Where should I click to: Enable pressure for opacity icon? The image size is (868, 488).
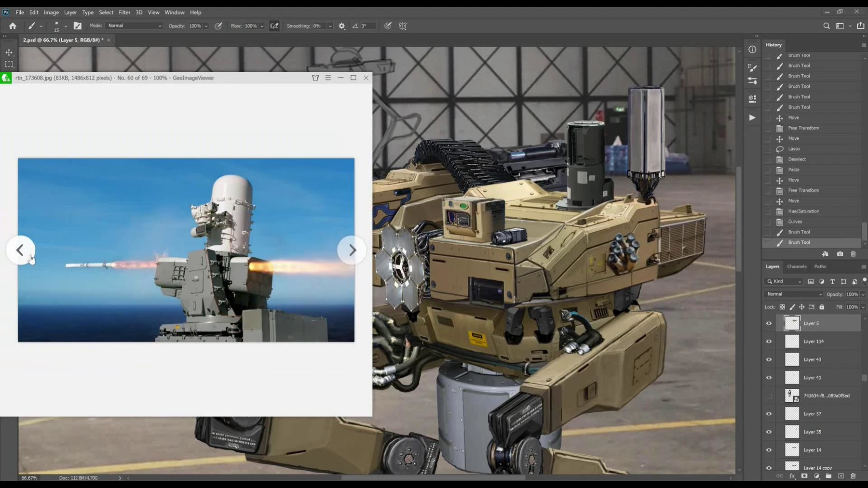pyautogui.click(x=218, y=26)
